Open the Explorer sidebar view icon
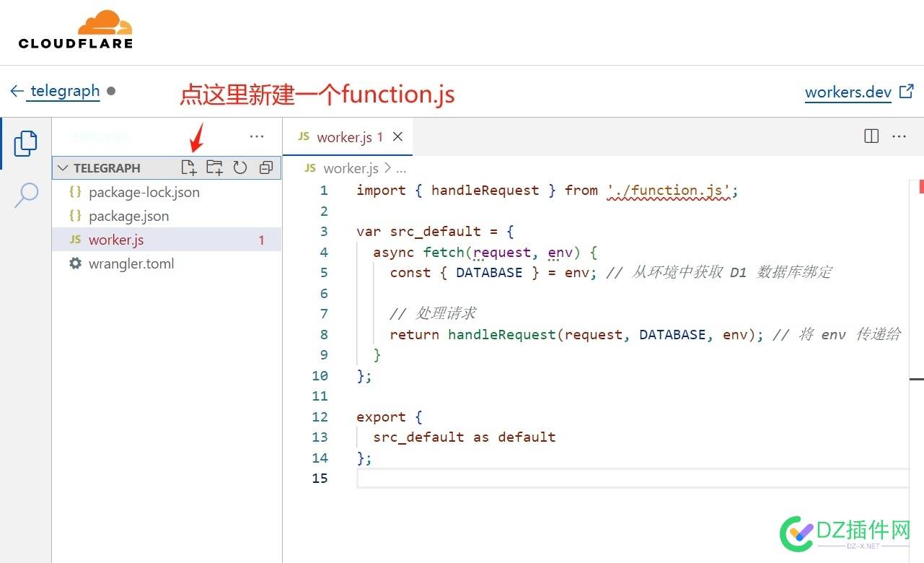 tap(25, 143)
